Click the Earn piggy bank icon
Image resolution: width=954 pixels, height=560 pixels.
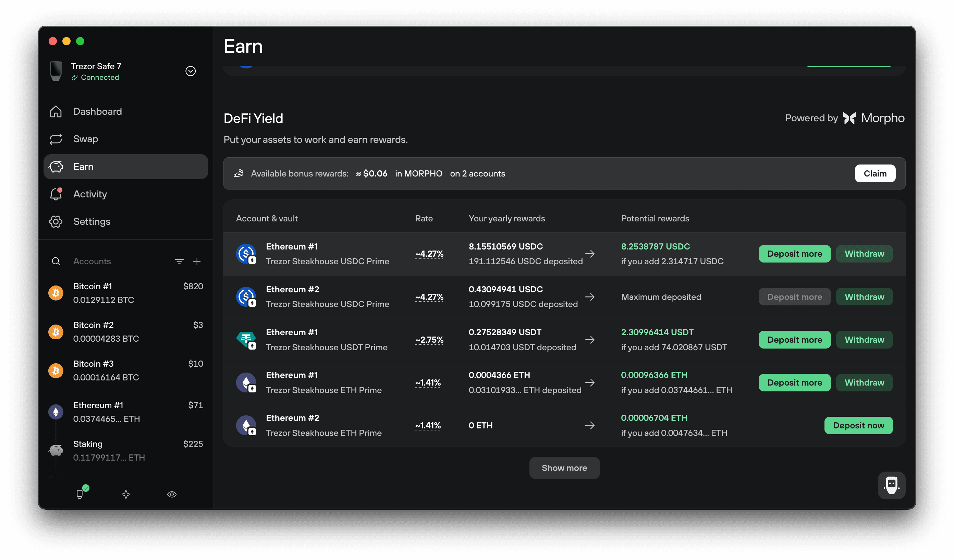[x=56, y=167]
